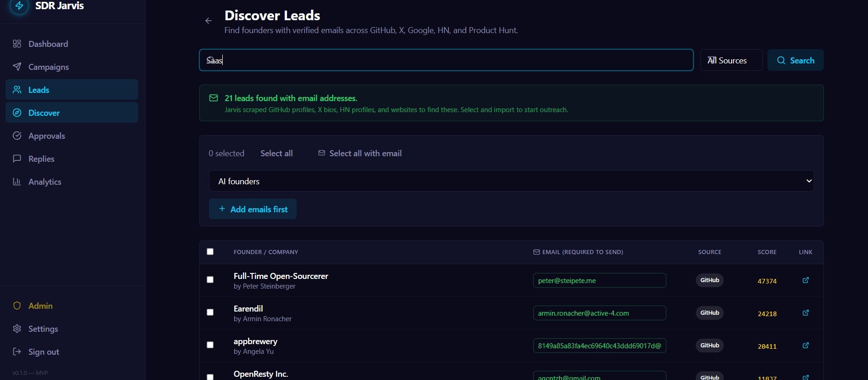Edit the armin.ronacher@active-4.com email field
Image resolution: width=868 pixels, height=380 pixels.
(599, 313)
